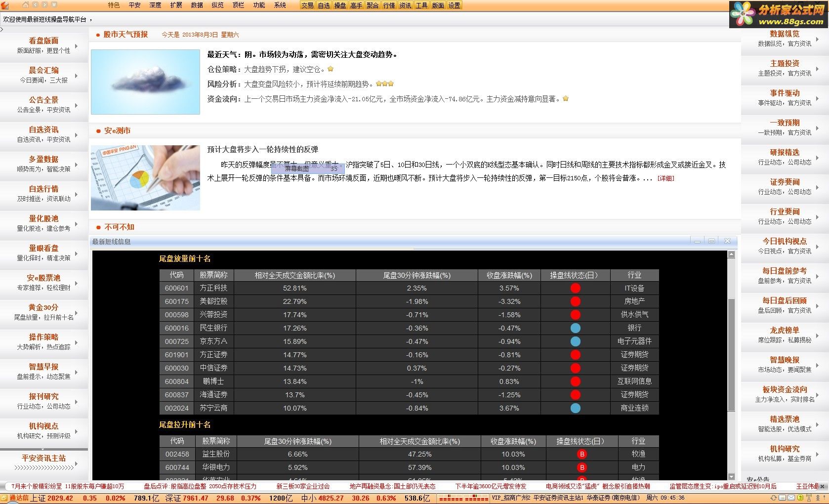Expand the 黄金30分 sidebar entry arrow
The height and width of the screenshot is (504, 829).
tap(76, 313)
